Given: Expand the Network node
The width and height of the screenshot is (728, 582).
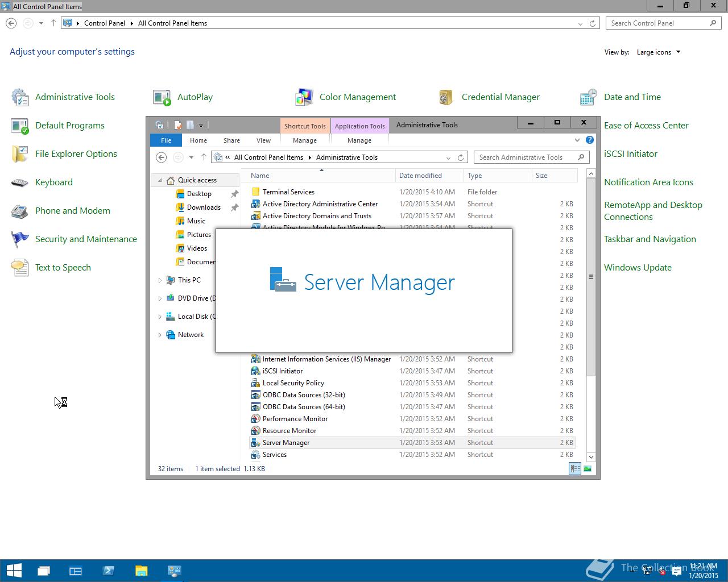Looking at the screenshot, I should click(160, 335).
